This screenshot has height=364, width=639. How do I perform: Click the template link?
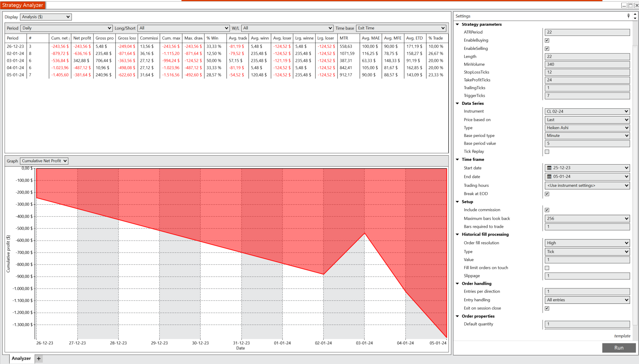click(622, 336)
